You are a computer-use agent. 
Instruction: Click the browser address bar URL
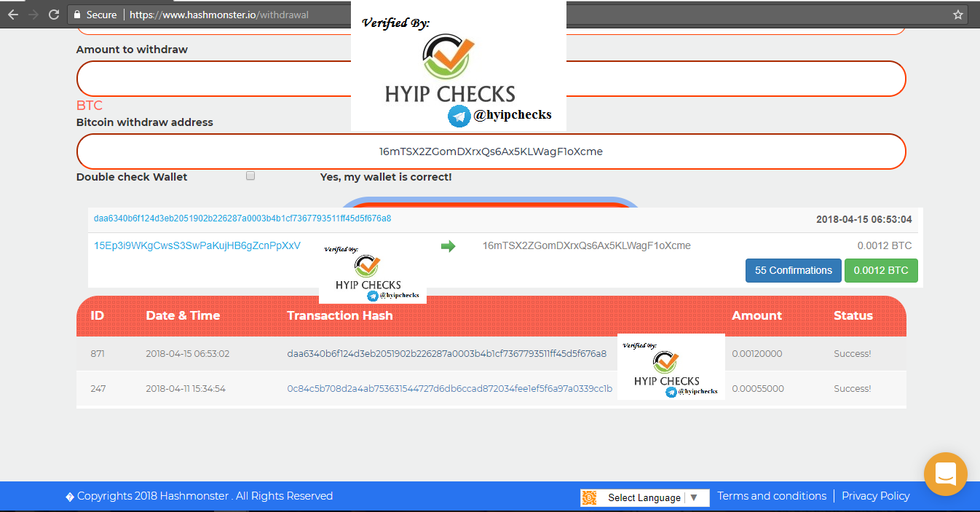[219, 15]
